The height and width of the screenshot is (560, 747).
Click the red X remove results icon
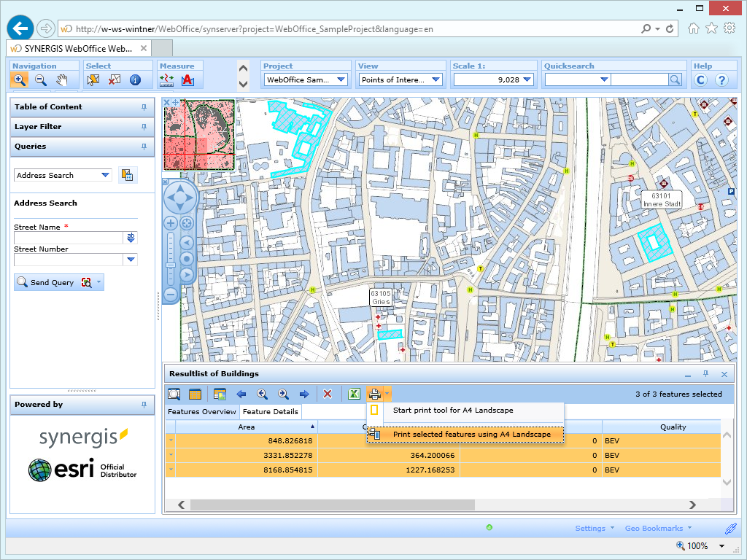(x=328, y=394)
